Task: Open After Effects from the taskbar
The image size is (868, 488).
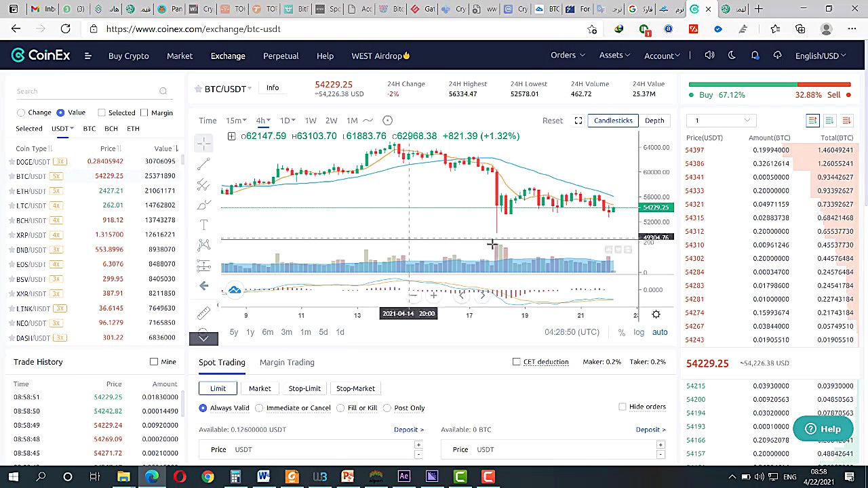Action: [x=403, y=476]
